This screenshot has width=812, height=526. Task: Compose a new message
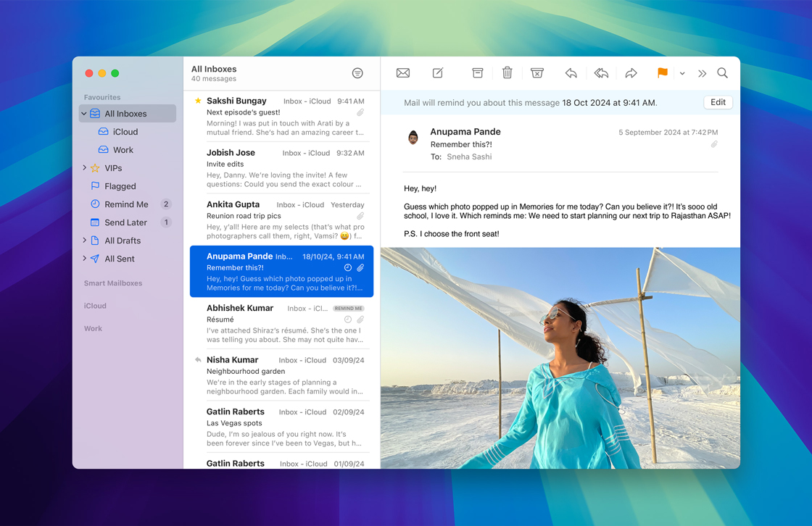(x=438, y=73)
